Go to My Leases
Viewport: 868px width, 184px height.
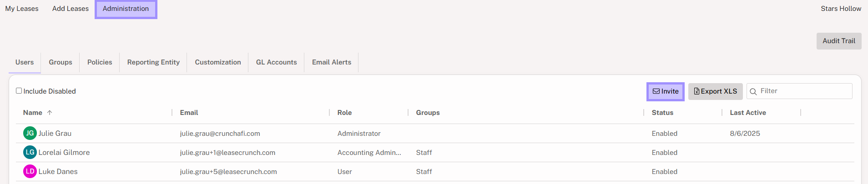click(x=22, y=9)
